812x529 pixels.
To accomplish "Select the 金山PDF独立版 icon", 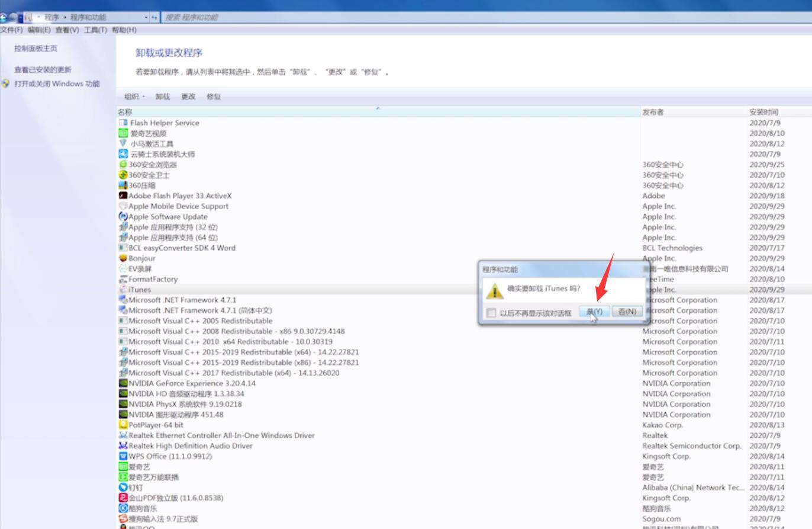I will (123, 498).
